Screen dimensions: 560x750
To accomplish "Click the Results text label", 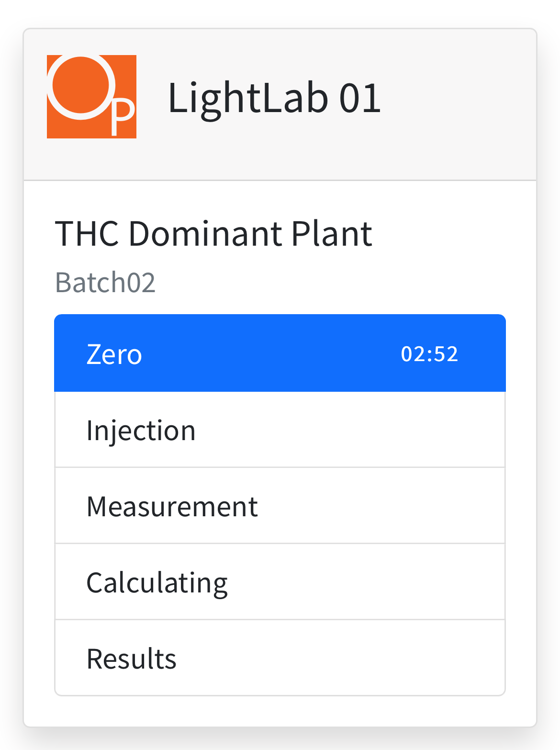I will point(131,659).
